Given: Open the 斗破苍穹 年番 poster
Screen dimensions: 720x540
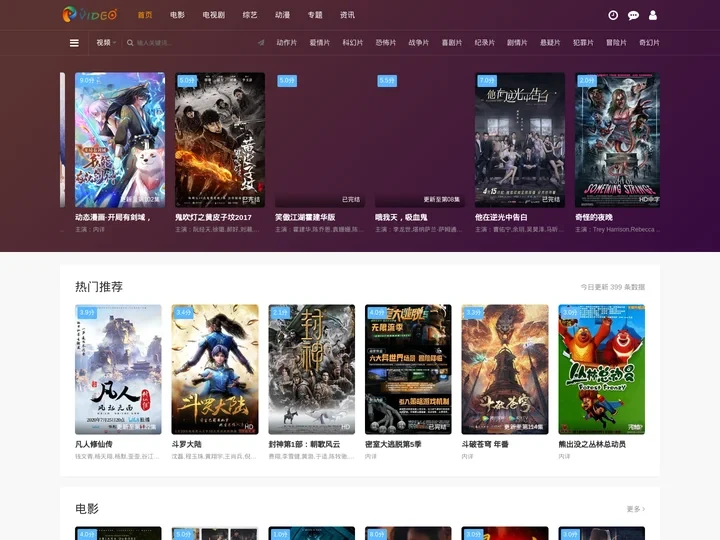Looking at the screenshot, I should (505, 369).
